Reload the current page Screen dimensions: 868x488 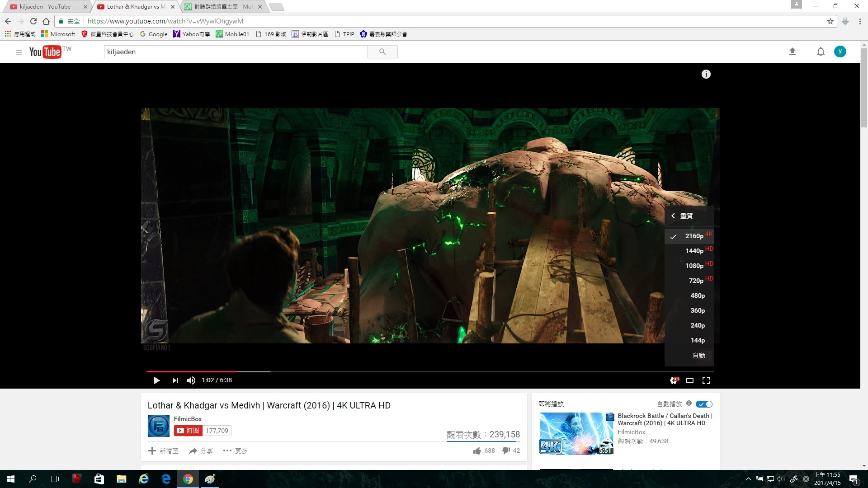point(33,21)
